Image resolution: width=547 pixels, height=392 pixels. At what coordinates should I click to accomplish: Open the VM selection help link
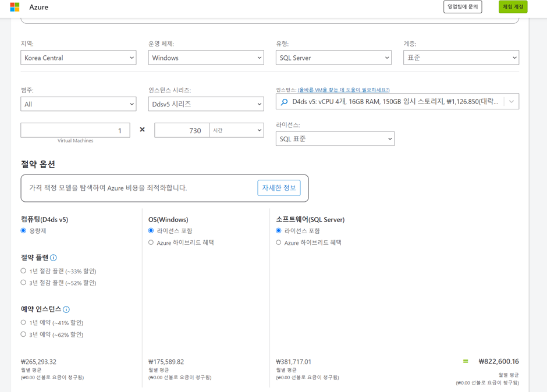tap(343, 90)
